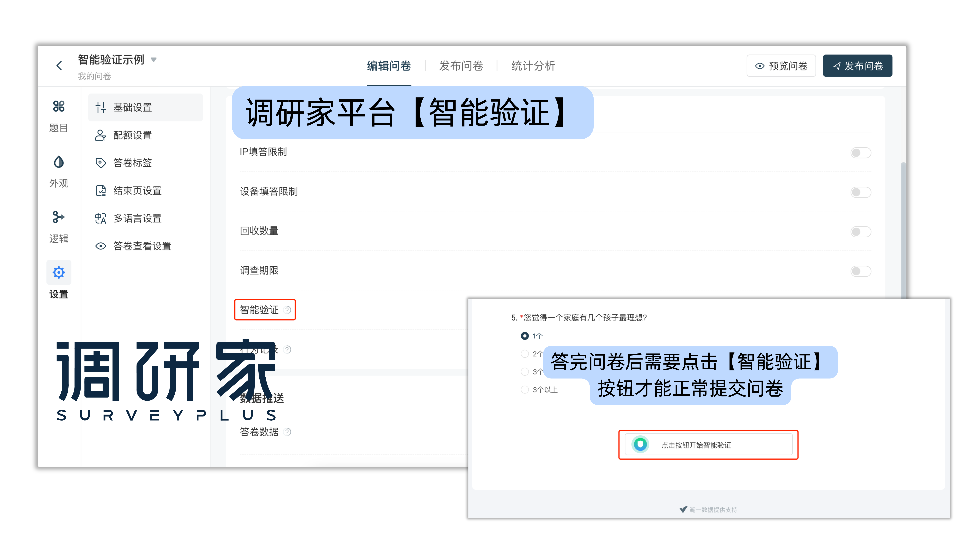
Task: Click the document icon beside 结束页设置
Action: [100, 191]
